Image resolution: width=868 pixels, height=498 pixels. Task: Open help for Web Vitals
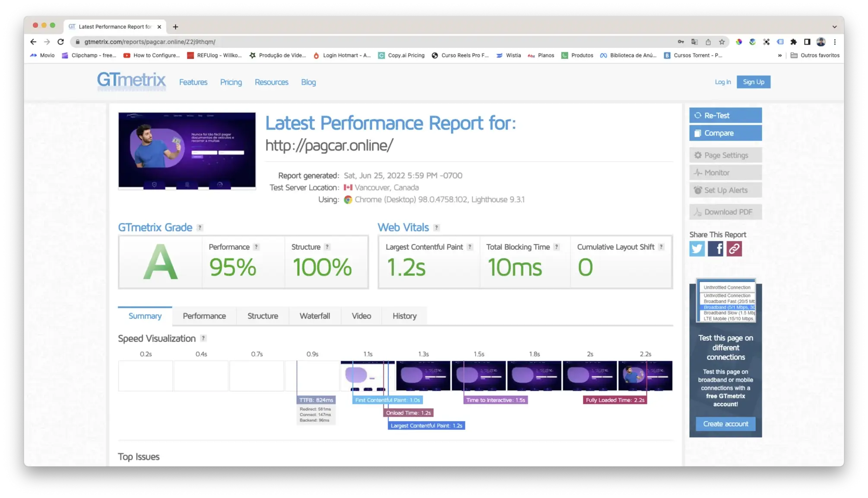(436, 227)
